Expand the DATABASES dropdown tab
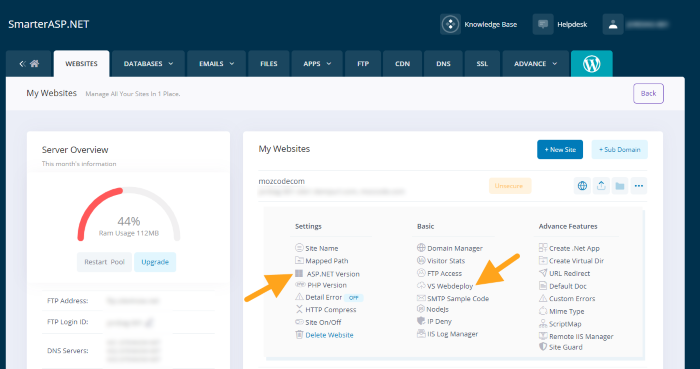The width and height of the screenshot is (700, 369). (148, 64)
